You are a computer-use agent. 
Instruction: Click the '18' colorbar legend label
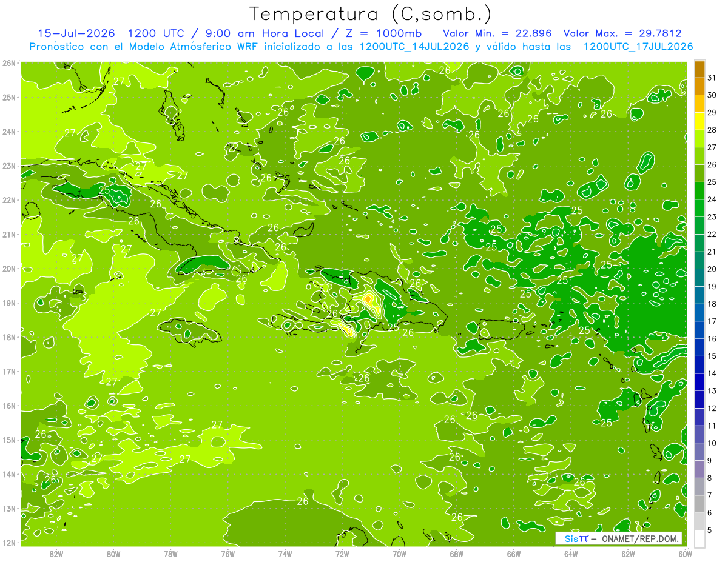pos(712,304)
